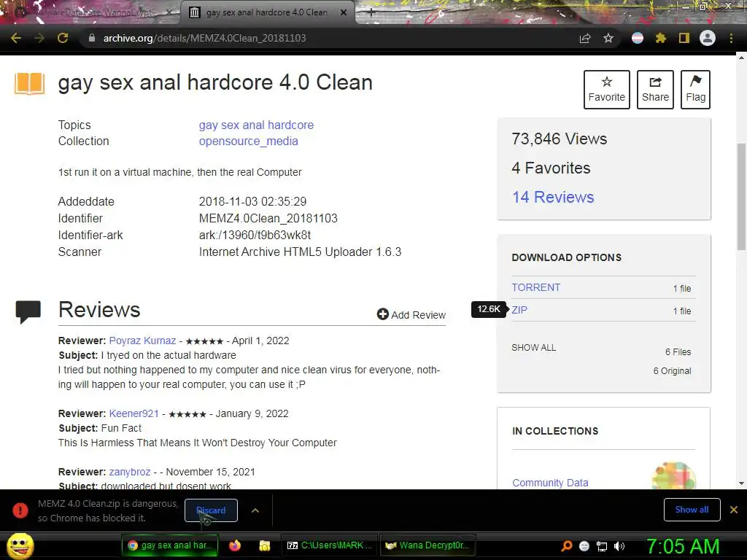Click the identifier MEMZ4.0Clean_20181103 value
This screenshot has width=747, height=560.
coord(268,219)
